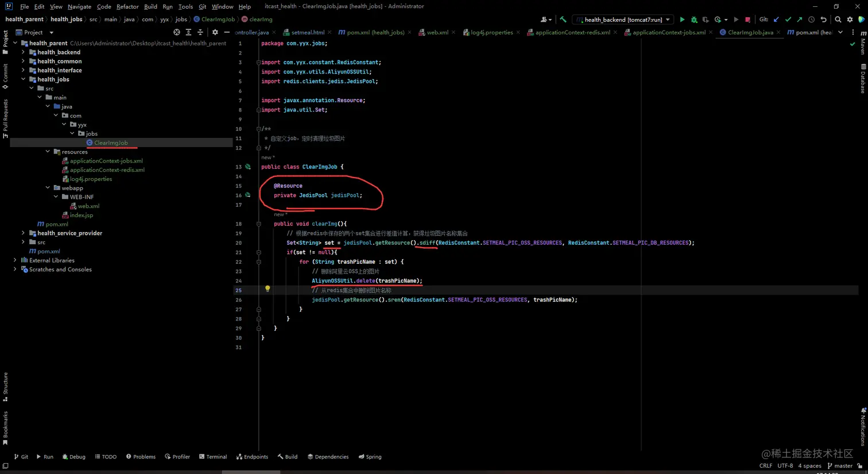Viewport: 868px width, 474px height.
Task: Open the Maven tool window
Action: pyautogui.click(x=863, y=44)
